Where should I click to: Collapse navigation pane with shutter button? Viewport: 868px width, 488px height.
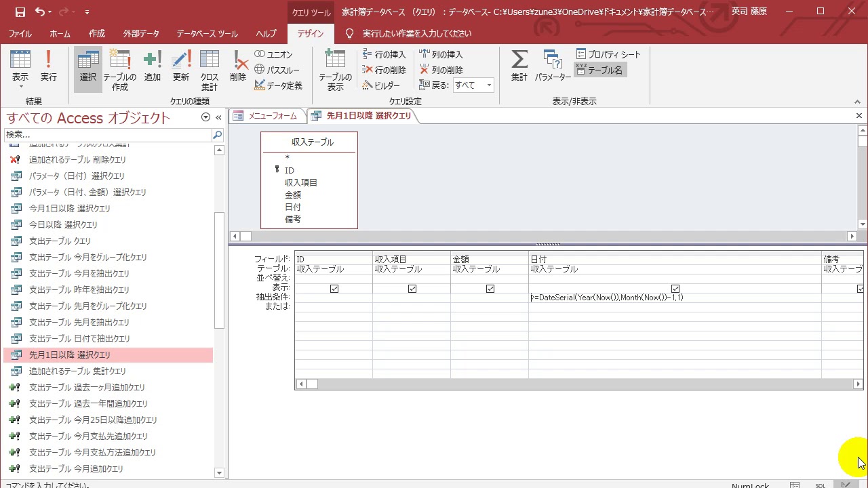pyautogui.click(x=218, y=117)
